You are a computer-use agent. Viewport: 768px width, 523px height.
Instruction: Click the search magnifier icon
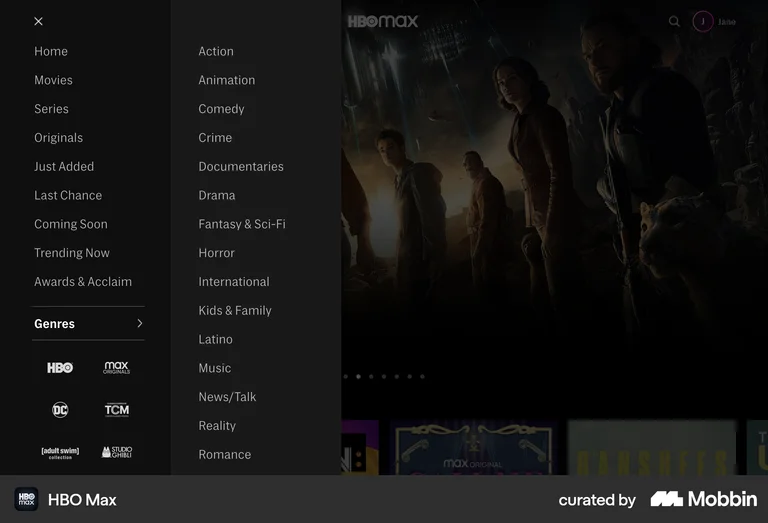point(674,22)
